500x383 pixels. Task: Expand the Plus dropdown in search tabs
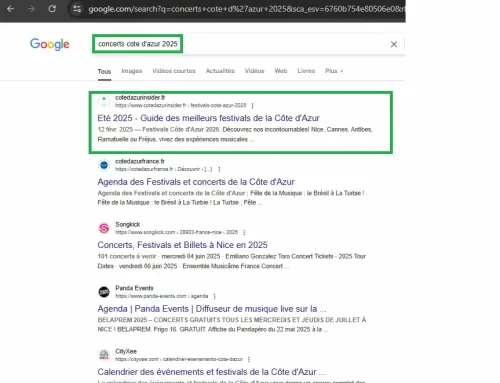pyautogui.click(x=334, y=71)
